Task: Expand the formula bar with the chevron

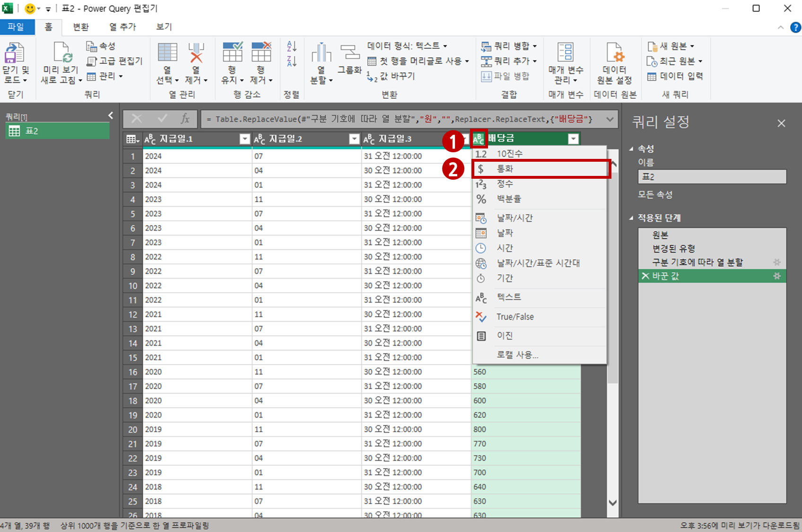Action: tap(610, 119)
